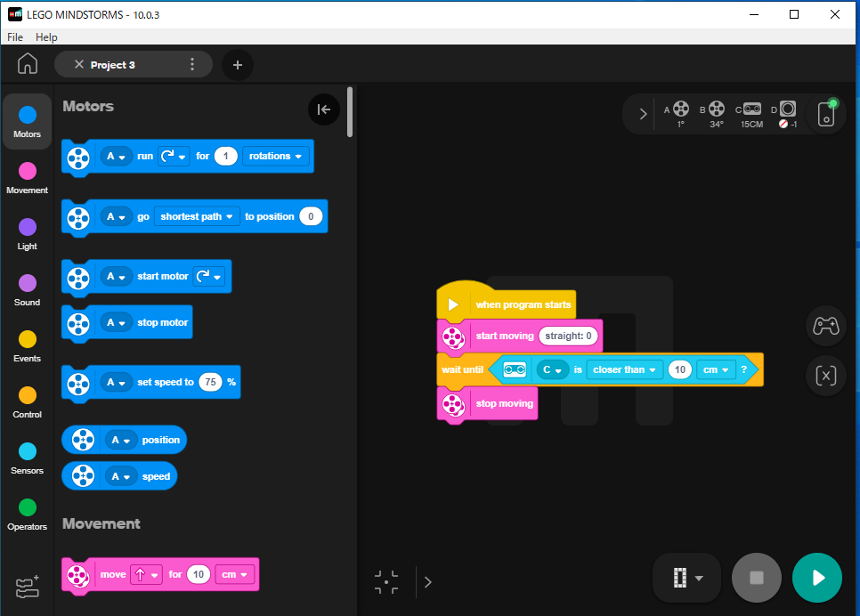Open the block extensions button
Screen dimensions: 860x616
click(x=28, y=587)
